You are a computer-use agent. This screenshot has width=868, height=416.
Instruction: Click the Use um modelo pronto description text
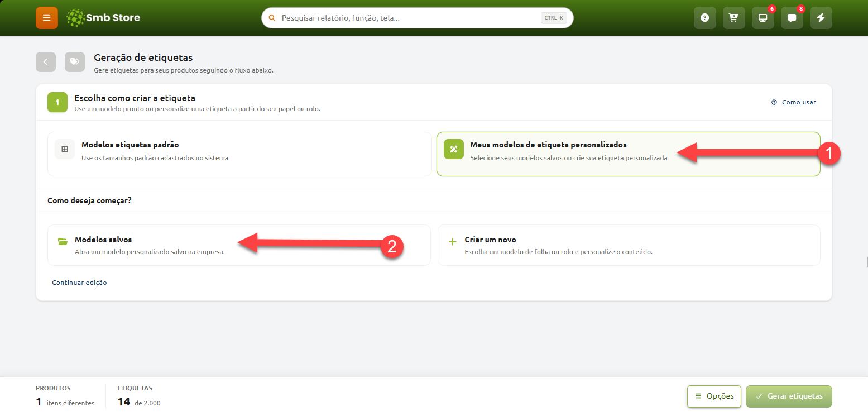[197, 108]
